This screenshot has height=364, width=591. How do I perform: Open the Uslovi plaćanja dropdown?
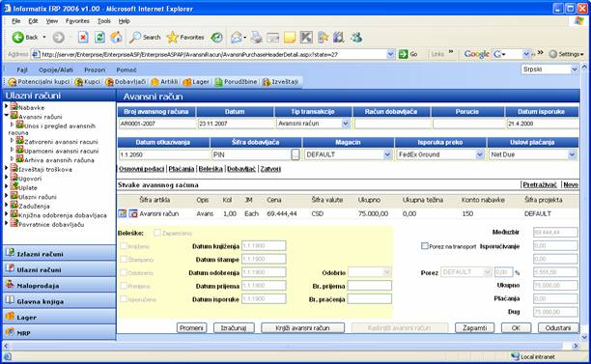(572, 154)
